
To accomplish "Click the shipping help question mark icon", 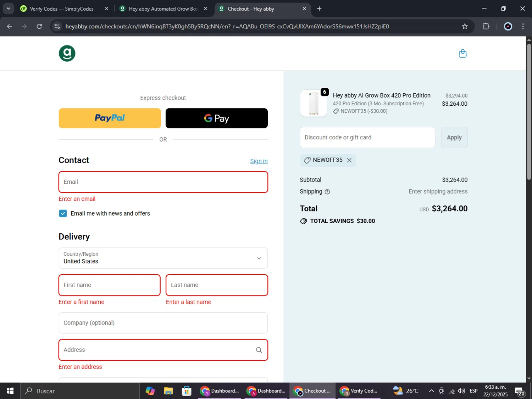I will tap(327, 192).
